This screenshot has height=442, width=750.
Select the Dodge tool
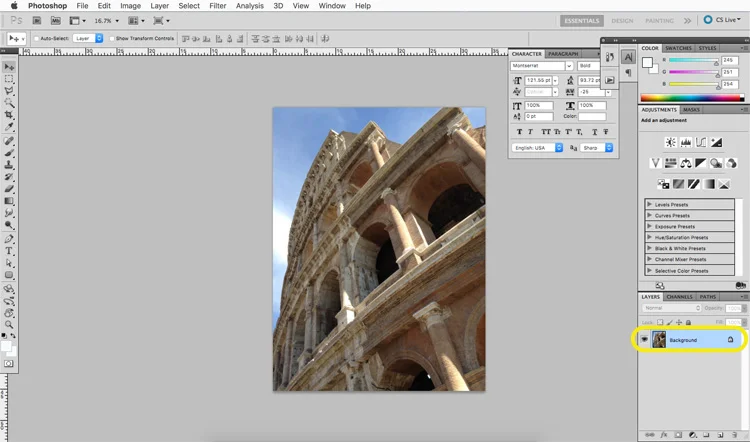click(9, 225)
